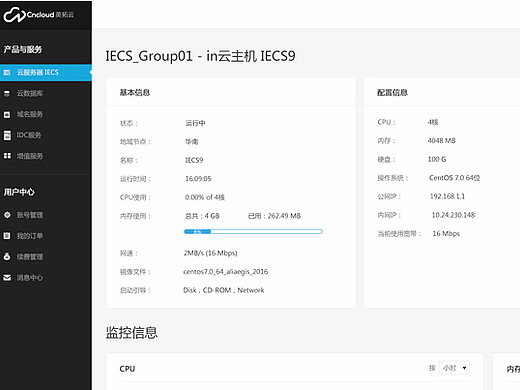
Task: Open 账号管理 in user center
Action: (46, 215)
